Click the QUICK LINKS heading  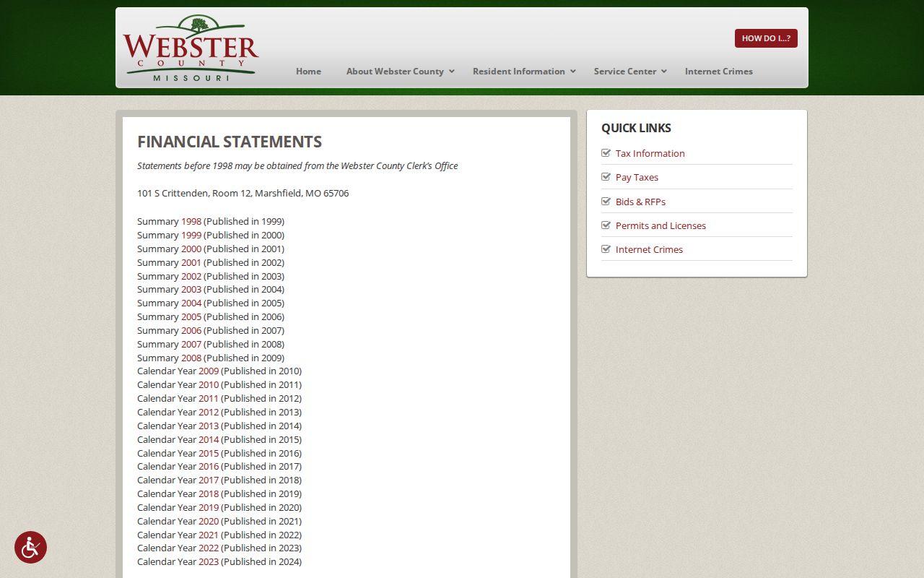pyautogui.click(x=636, y=128)
